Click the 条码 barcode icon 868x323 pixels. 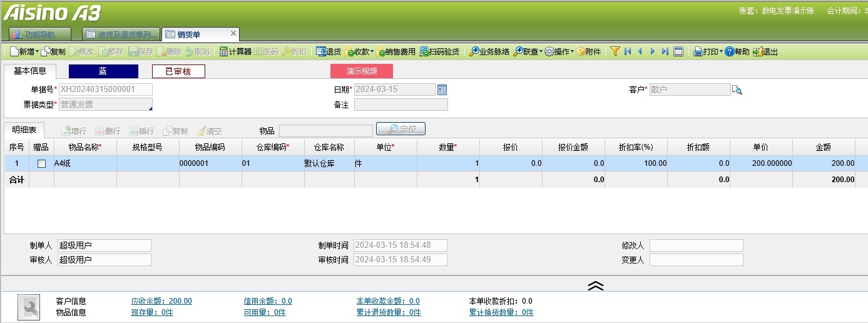257,52
